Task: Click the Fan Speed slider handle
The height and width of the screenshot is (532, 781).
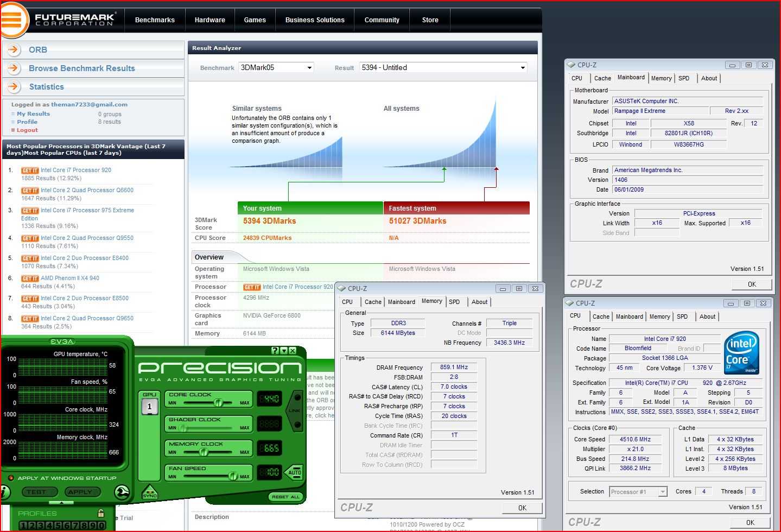Action: coord(232,476)
